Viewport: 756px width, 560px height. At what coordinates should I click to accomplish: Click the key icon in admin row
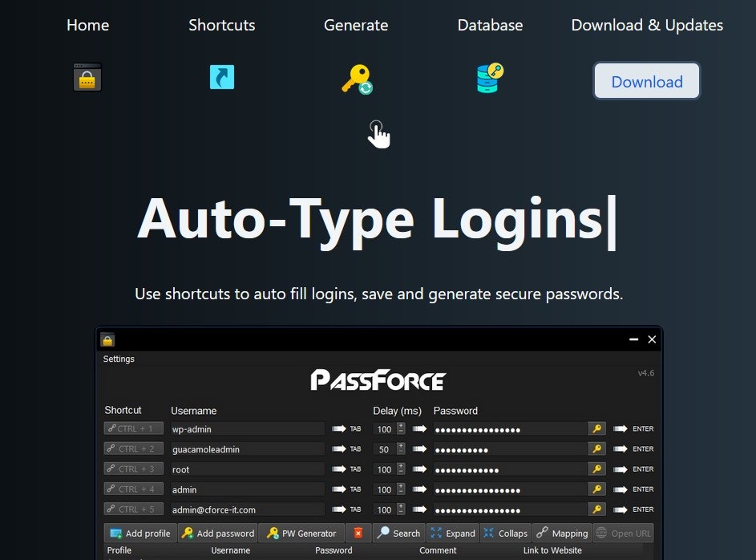point(597,489)
